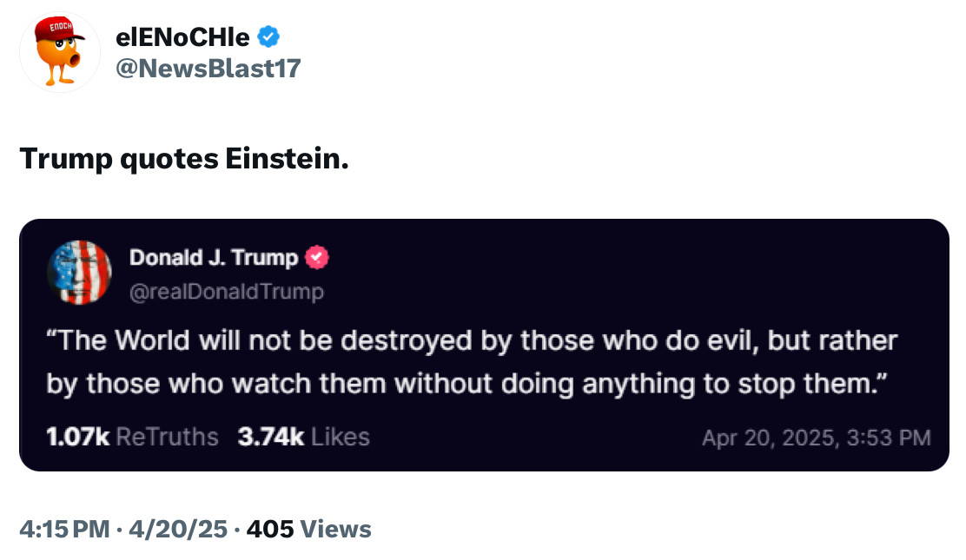Viewport: 966px width, 560px height.
Task: Click the 405 Views counter
Action: click(x=309, y=529)
